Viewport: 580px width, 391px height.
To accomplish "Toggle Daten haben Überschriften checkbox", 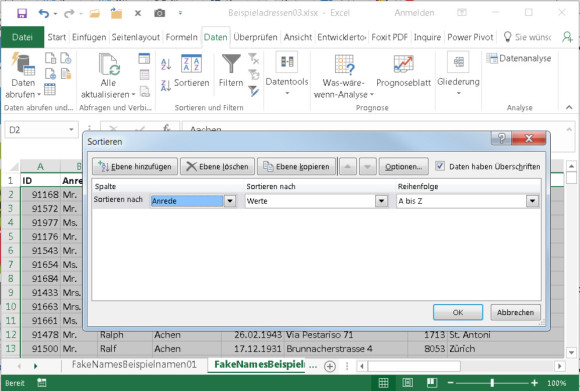I will click(439, 166).
